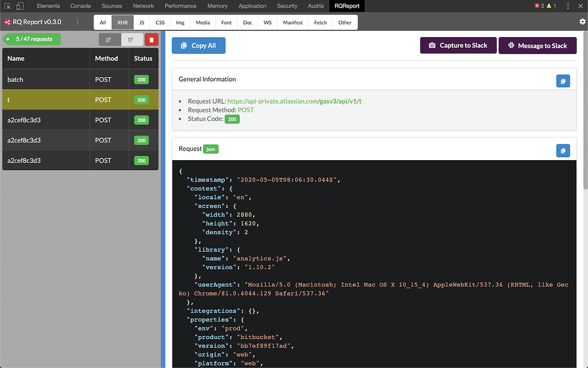Click the blue panel divider handle
The width and height of the screenshot is (588, 368).
(x=163, y=199)
